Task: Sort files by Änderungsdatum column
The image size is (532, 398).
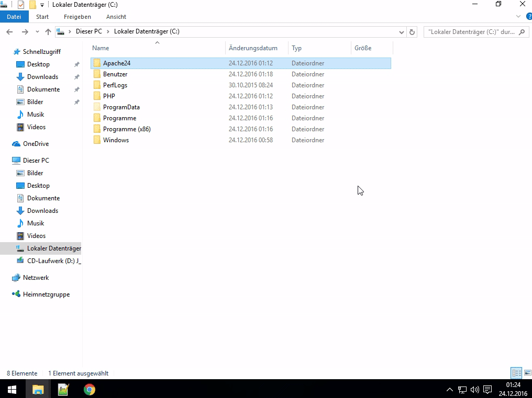Action: click(x=253, y=48)
